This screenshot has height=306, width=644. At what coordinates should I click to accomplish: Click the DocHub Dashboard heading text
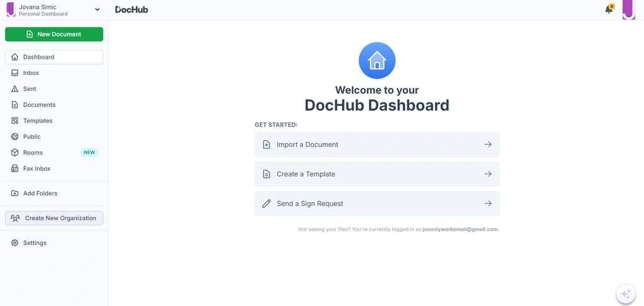coord(377,105)
